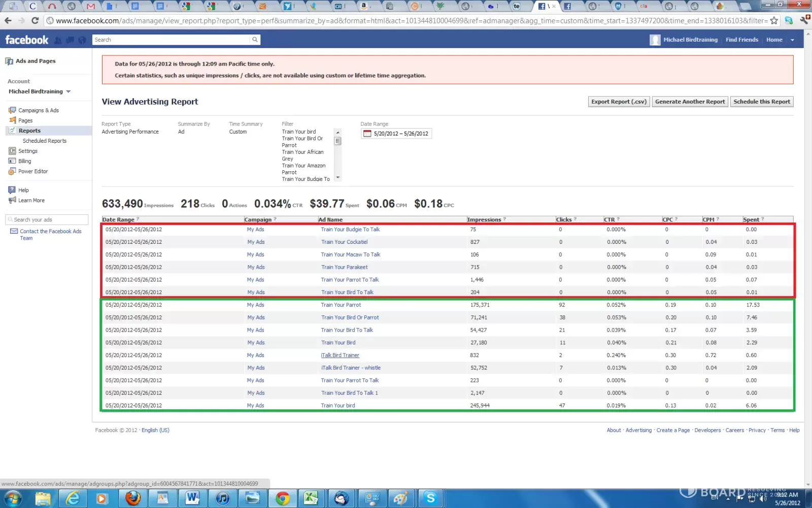Click the Developers footer link
The height and width of the screenshot is (508, 812).
pyautogui.click(x=707, y=430)
